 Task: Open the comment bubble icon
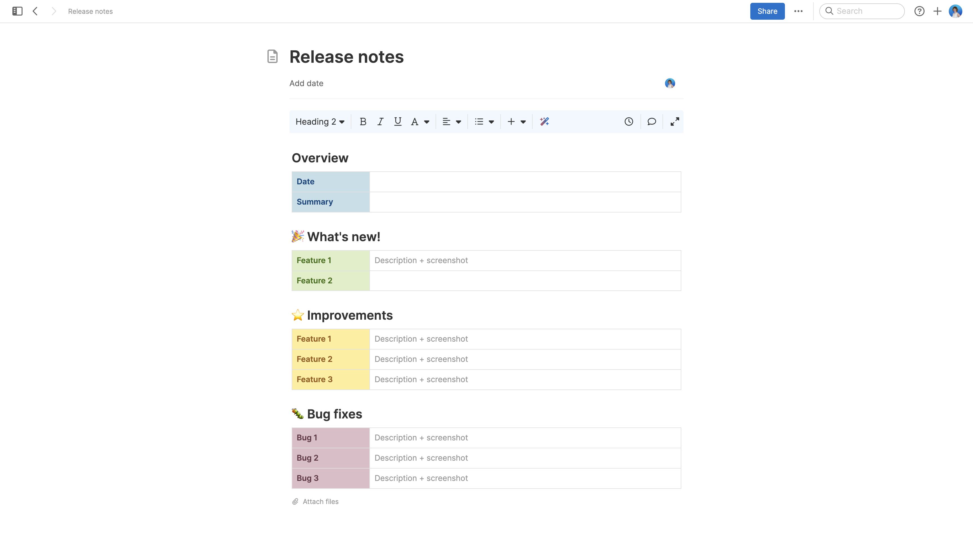(651, 122)
